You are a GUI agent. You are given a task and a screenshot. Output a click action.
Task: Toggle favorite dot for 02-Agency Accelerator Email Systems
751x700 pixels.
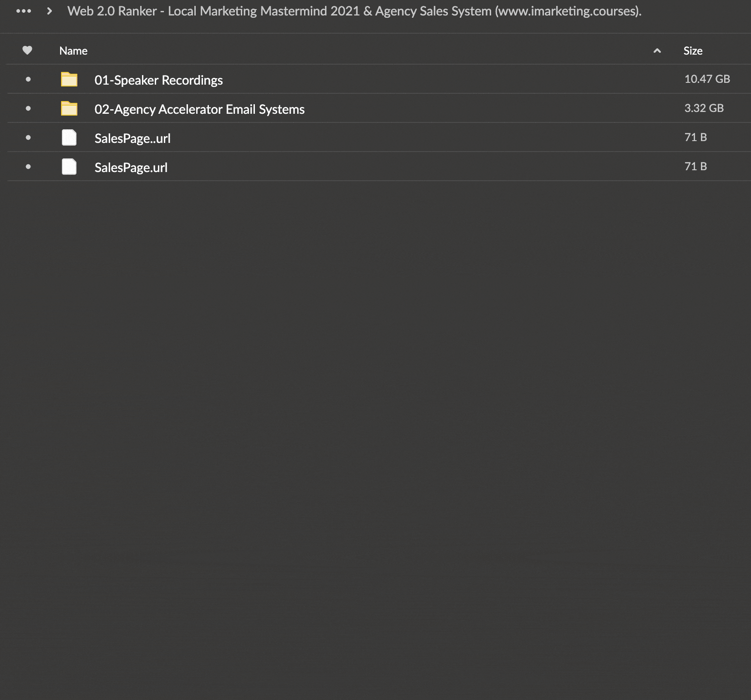[x=28, y=108]
